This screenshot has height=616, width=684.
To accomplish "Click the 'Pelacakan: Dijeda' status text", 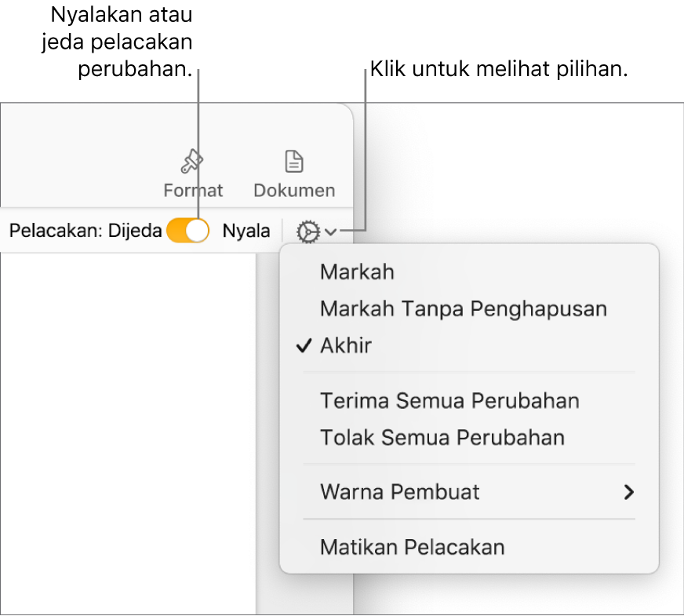I will click(x=85, y=231).
